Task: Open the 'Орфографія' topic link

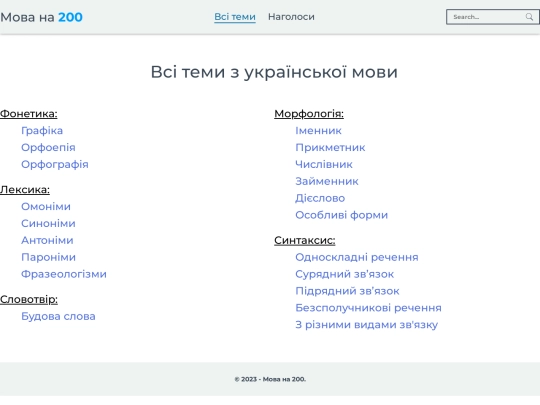Action: [55, 164]
